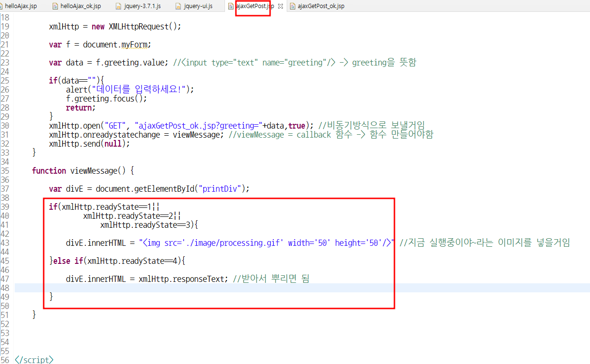Switch to the helloAjax.jsp editor tab
The width and height of the screenshot is (590, 364).
tap(20, 6)
